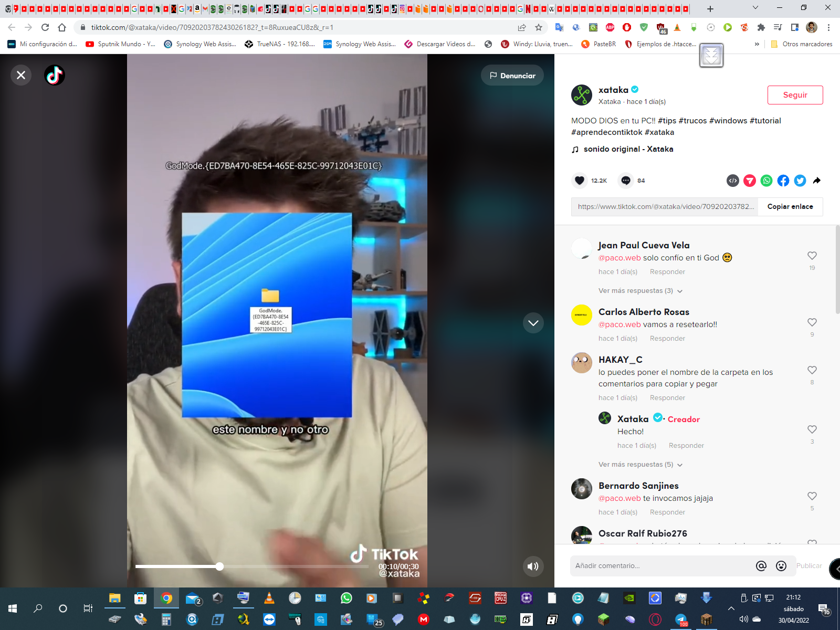This screenshot has height=630, width=840.
Task: Mention a user with @ icon
Action: click(x=761, y=565)
